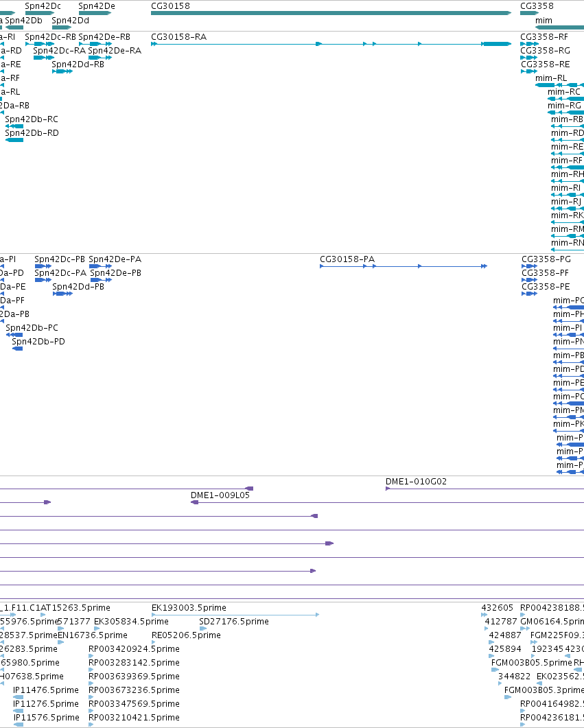Click EST entry 432605

pyautogui.click(x=497, y=608)
